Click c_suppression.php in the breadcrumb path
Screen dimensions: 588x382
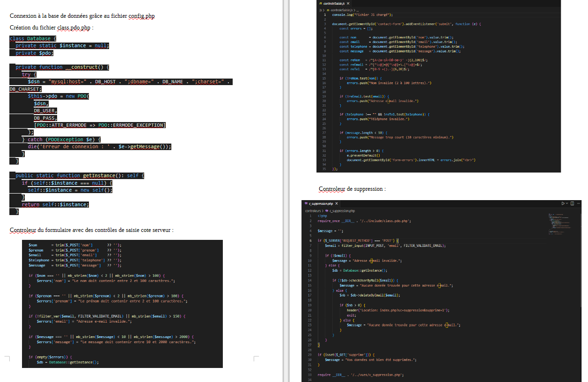[342, 211]
